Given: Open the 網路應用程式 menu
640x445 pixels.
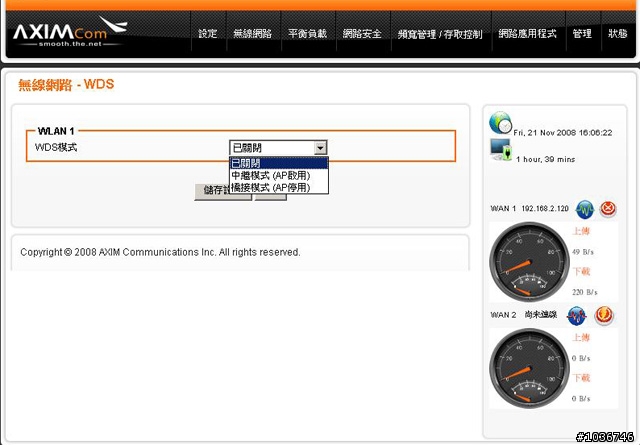Looking at the screenshot, I should [x=527, y=33].
